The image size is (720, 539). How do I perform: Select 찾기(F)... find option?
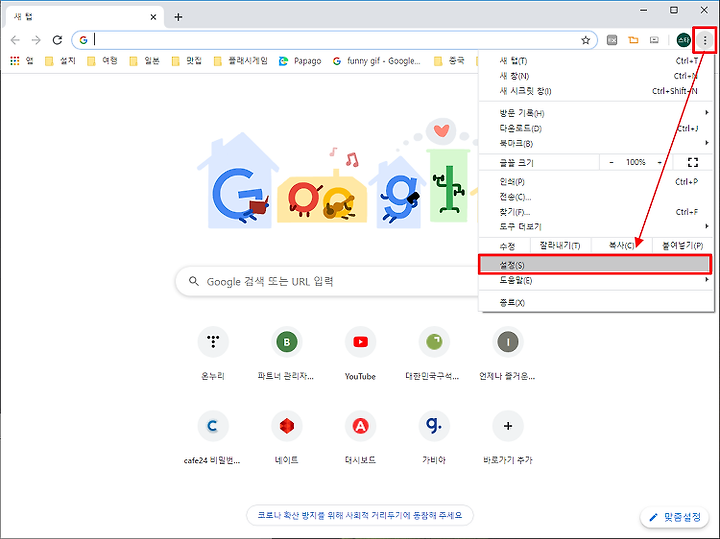(x=596, y=212)
